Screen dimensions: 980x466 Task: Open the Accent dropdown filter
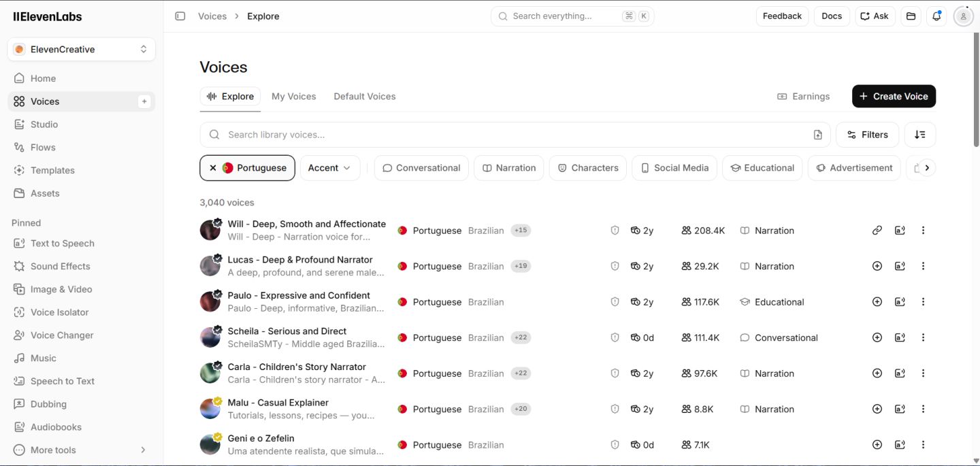(330, 168)
